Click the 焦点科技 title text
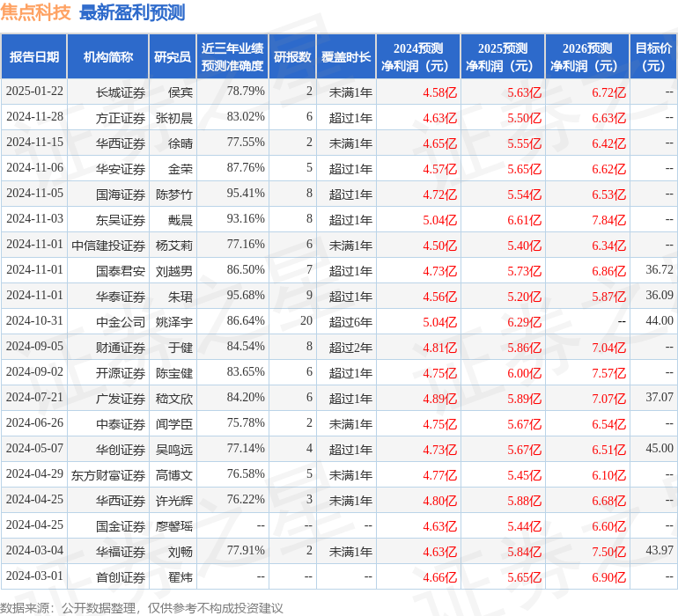Screen dimensions: 678x616 point(36,12)
